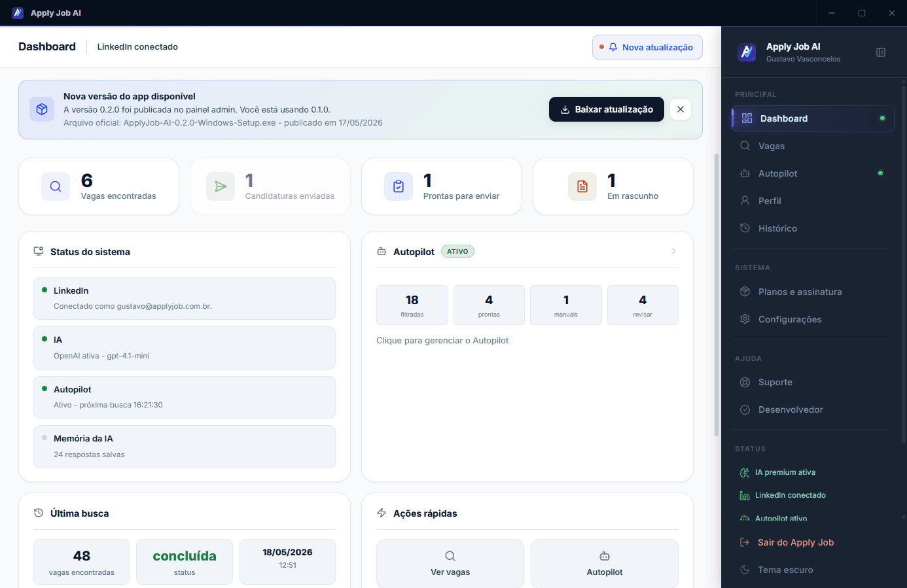This screenshot has height=588, width=907.
Task: Click the IA premium ativa status icon
Action: 745,472
